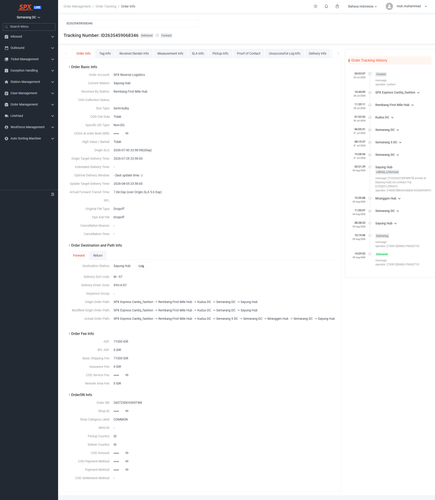This screenshot has height=500, width=435.
Task: Open the Delivery Info tab
Action: pyautogui.click(x=318, y=53)
